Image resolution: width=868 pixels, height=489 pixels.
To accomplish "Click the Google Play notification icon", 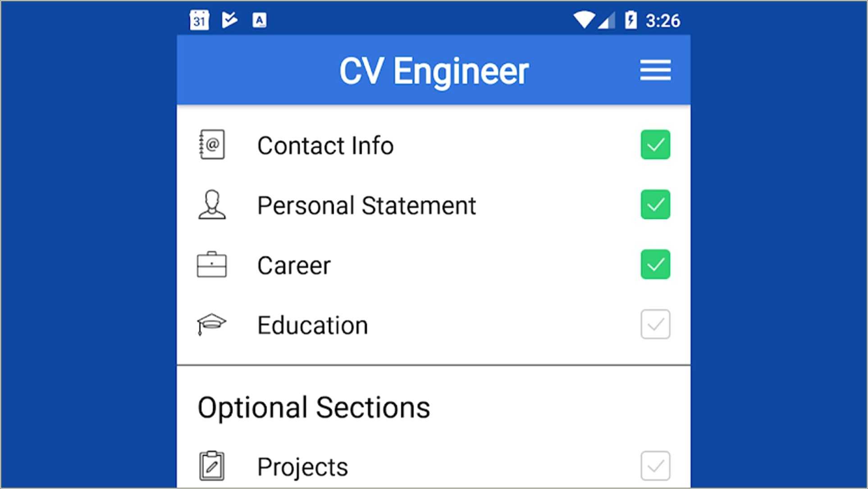I will 229,19.
